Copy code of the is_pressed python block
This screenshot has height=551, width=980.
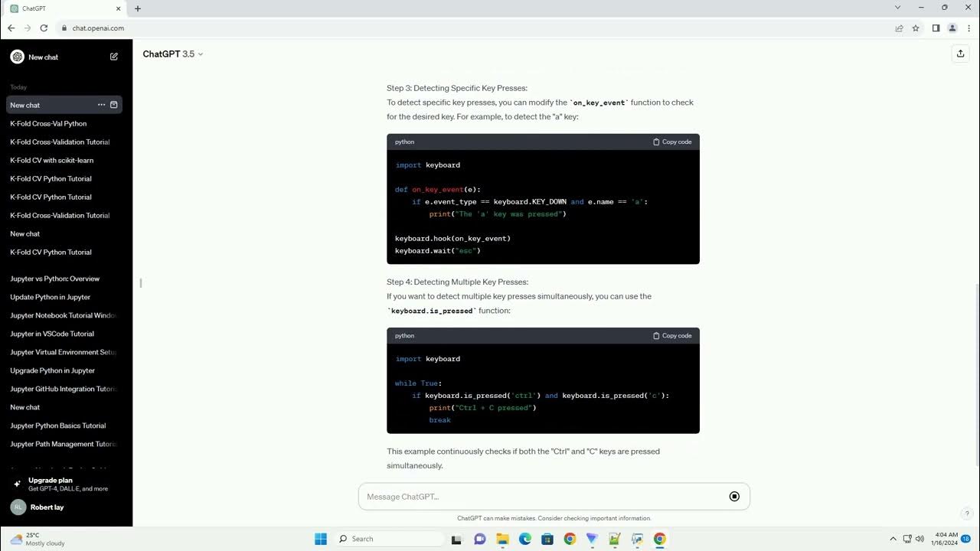tap(672, 335)
